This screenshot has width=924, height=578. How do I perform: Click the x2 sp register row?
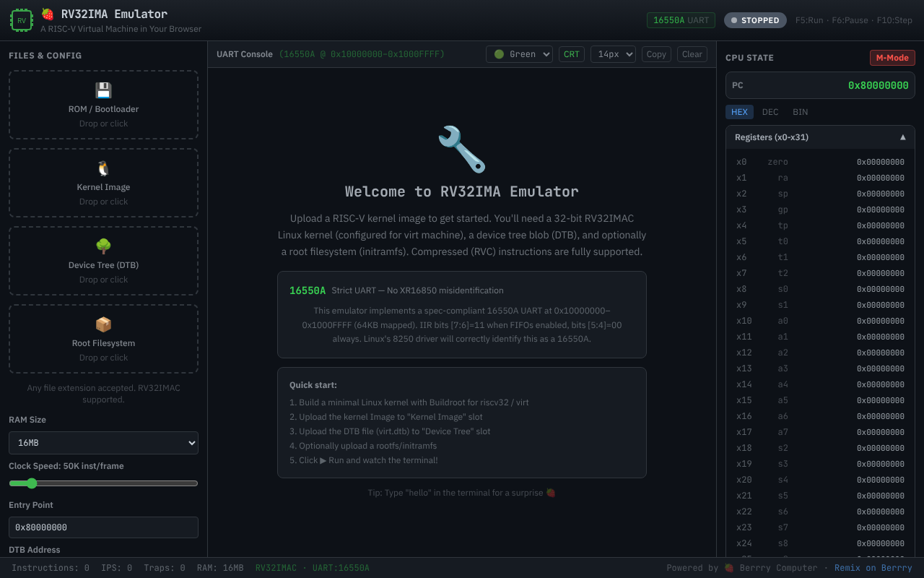point(820,194)
